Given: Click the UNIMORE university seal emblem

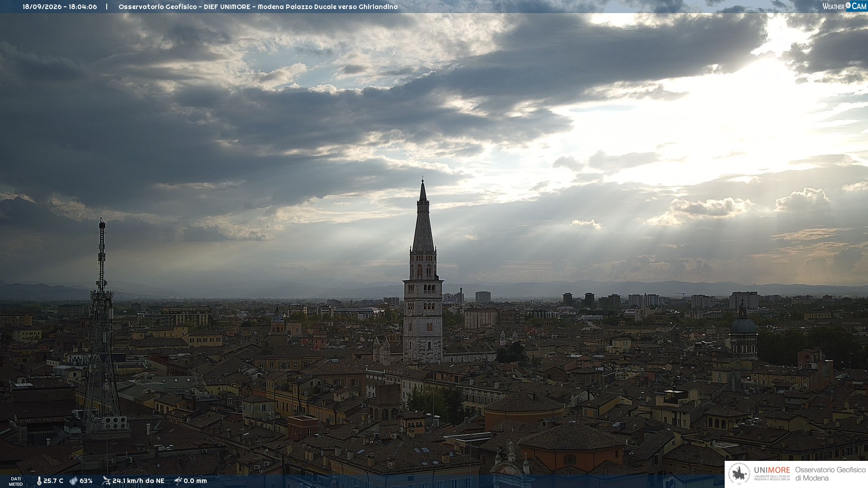Looking at the screenshot, I should 740,474.
